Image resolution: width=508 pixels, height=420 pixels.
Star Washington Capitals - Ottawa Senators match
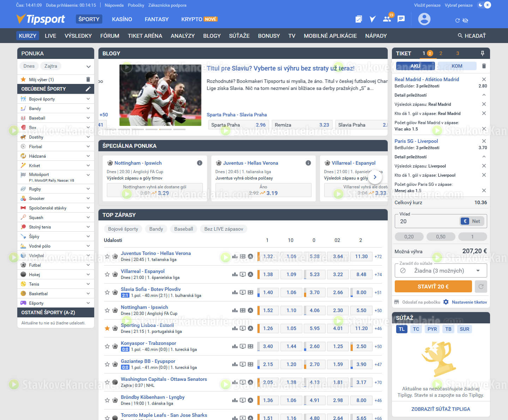pyautogui.click(x=107, y=382)
